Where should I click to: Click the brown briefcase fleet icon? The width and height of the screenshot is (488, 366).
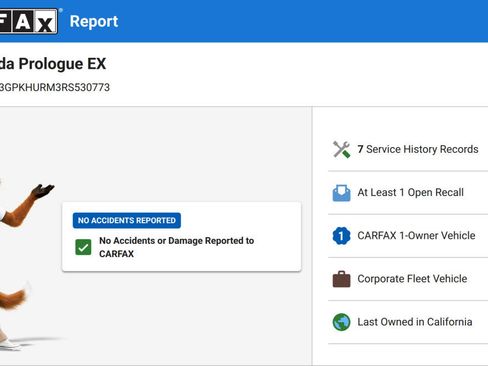point(341,279)
